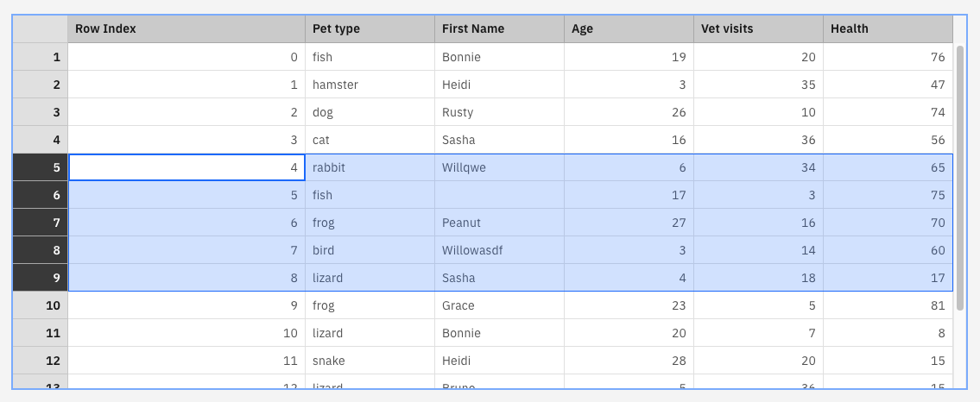The height and width of the screenshot is (402, 980).
Task: Click the name cell containing Grace
Action: [x=499, y=305]
